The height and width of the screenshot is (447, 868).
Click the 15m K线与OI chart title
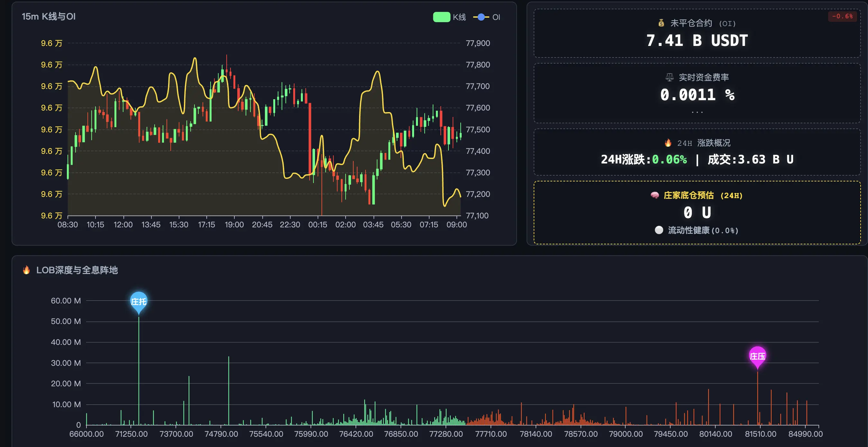[x=49, y=16]
